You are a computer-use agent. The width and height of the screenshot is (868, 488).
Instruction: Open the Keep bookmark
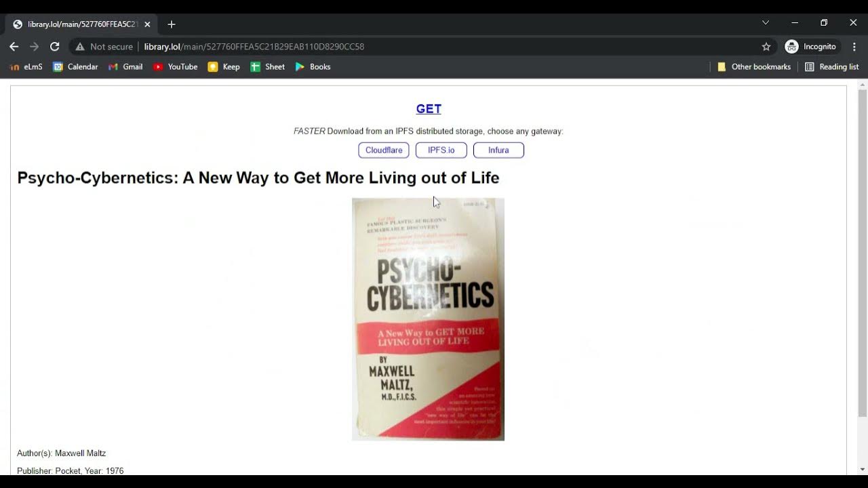[x=224, y=67]
